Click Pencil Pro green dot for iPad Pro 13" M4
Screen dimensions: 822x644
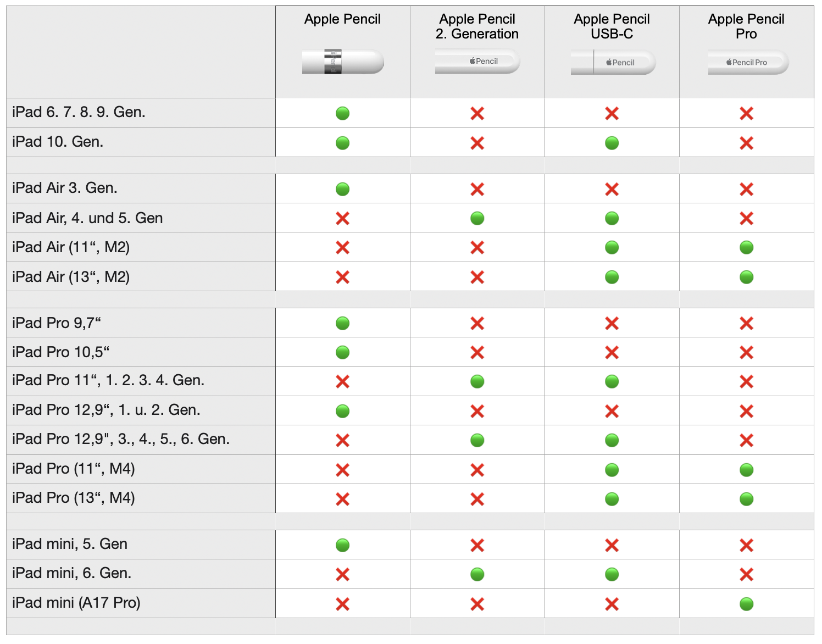pos(746,499)
